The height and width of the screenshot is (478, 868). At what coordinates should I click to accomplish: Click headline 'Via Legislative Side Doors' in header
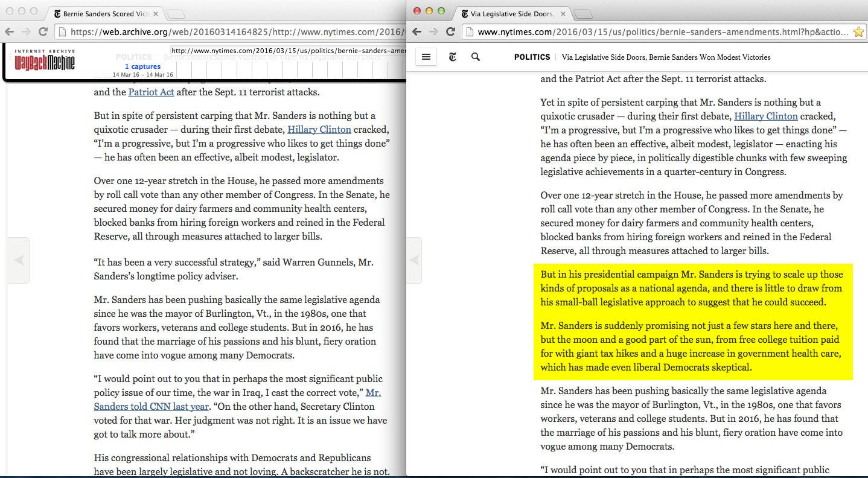[x=666, y=57]
